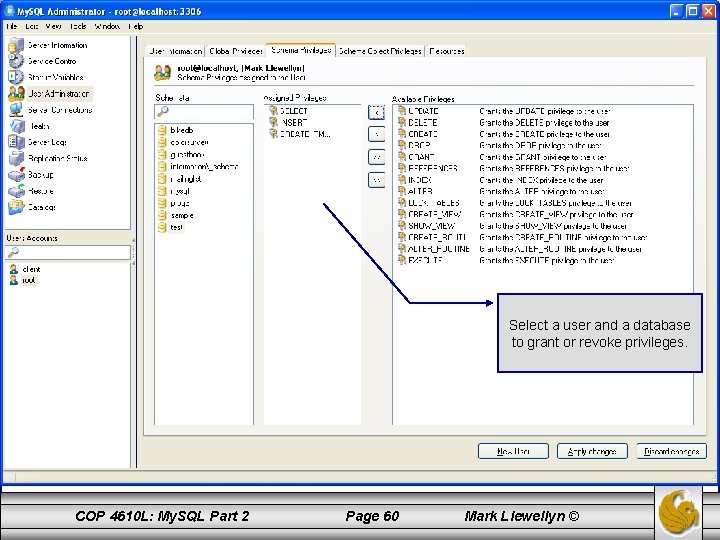Screen dimensions: 720x540
Task: Select CREATE_TMP assigned privilege row
Action: pyautogui.click(x=300, y=134)
